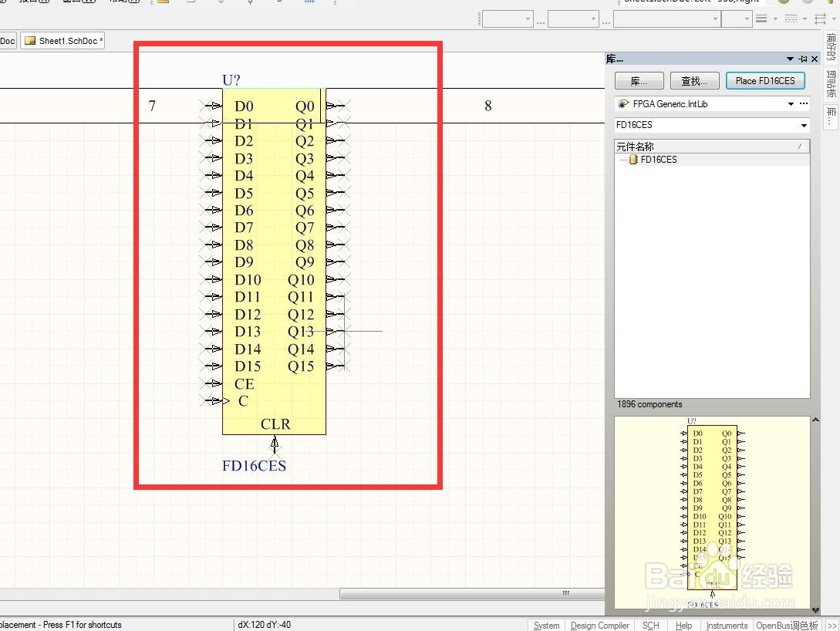Image resolution: width=840 pixels, height=631 pixels.
Task: Click the FD16CES component row icon
Action: 633,160
